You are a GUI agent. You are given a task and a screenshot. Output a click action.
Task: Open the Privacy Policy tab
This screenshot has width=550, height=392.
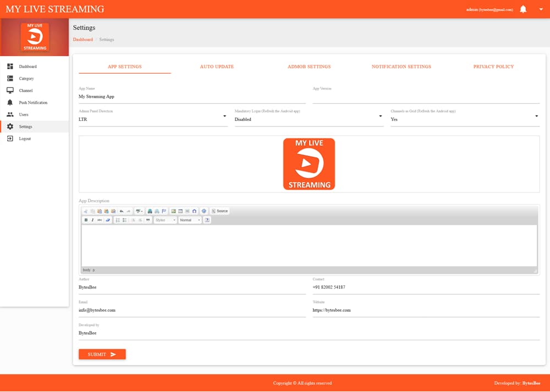click(x=493, y=67)
